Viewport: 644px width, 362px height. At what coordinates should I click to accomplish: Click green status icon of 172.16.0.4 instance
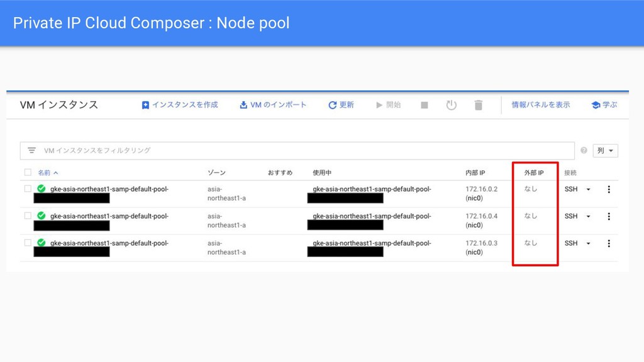tap(41, 216)
